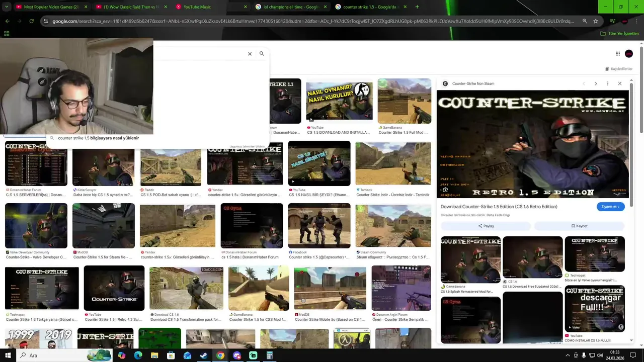Screen dimensions: 644x362
Task: Open the media control playlist icon
Action: point(612,21)
